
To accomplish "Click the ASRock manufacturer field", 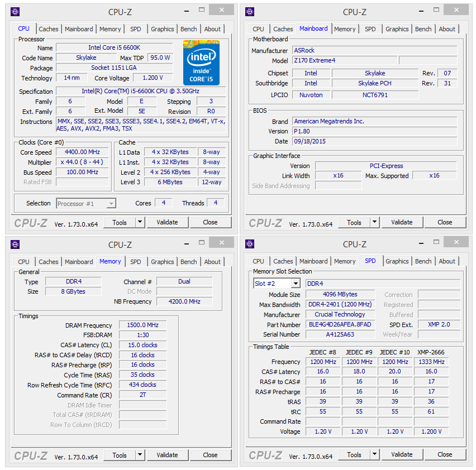I will point(375,50).
